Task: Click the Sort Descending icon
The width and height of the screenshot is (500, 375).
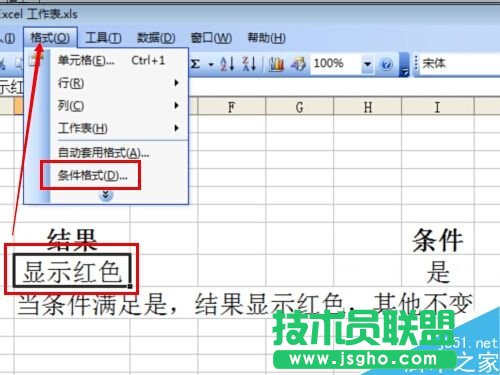Action: coord(249,63)
